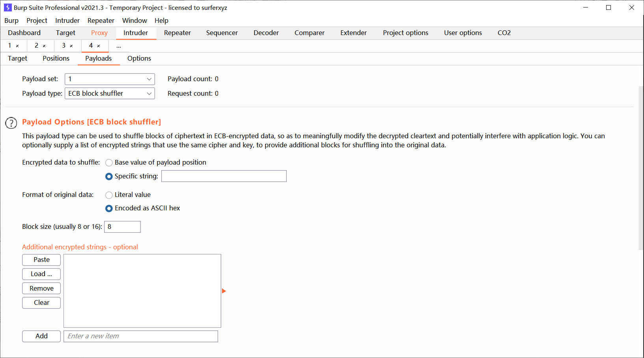
Task: Click the new tab ellipsis
Action: coord(119,46)
